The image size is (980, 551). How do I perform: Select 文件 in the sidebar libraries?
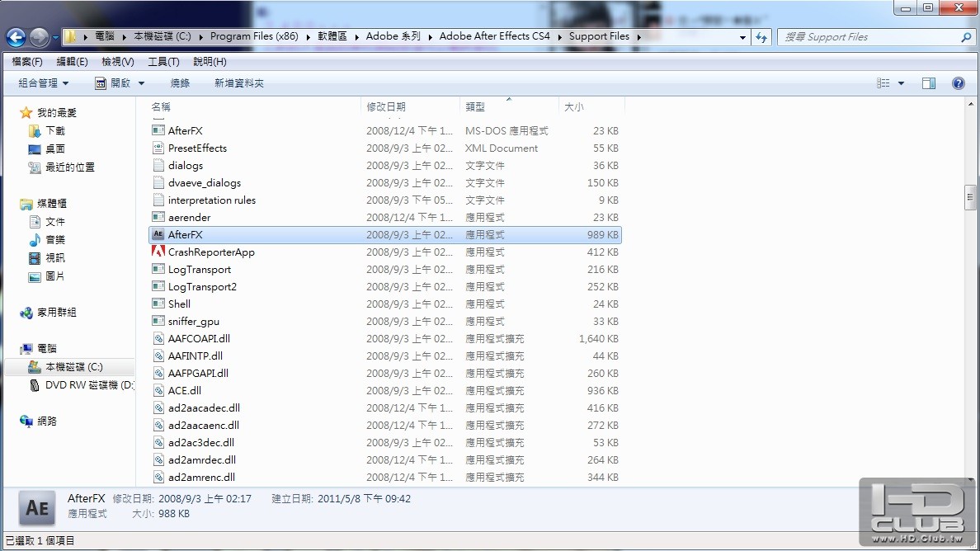[x=55, y=222]
